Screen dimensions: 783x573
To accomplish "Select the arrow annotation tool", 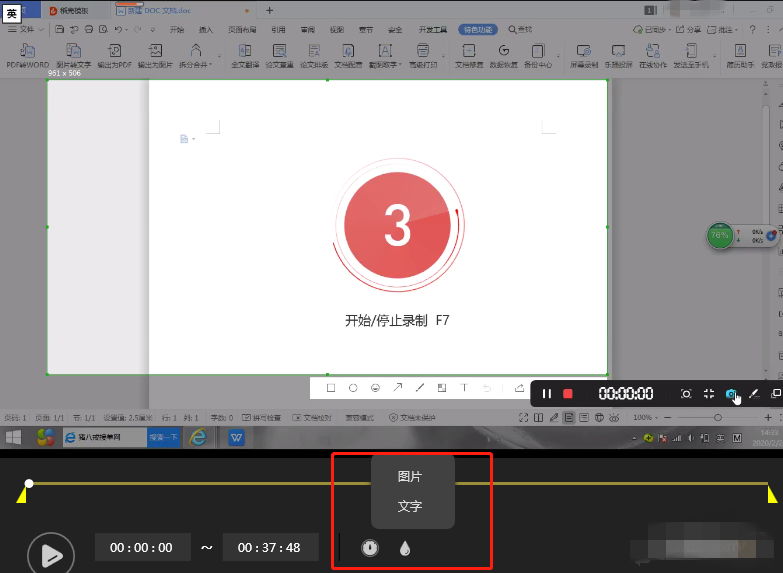I will click(x=397, y=388).
